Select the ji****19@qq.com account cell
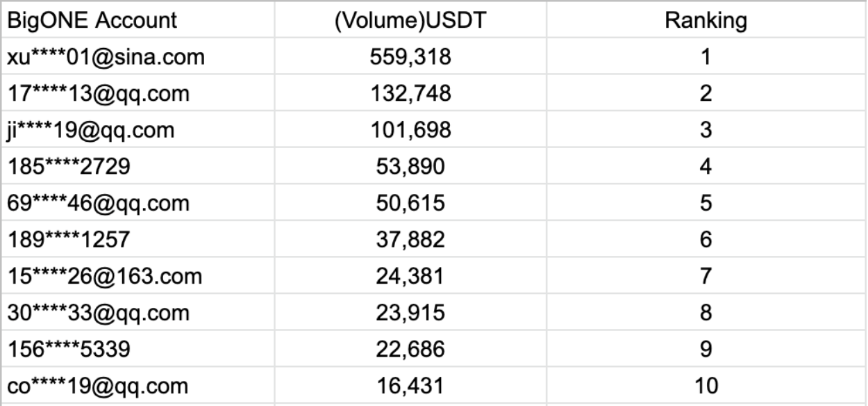The height and width of the screenshot is (406, 868). (x=90, y=130)
